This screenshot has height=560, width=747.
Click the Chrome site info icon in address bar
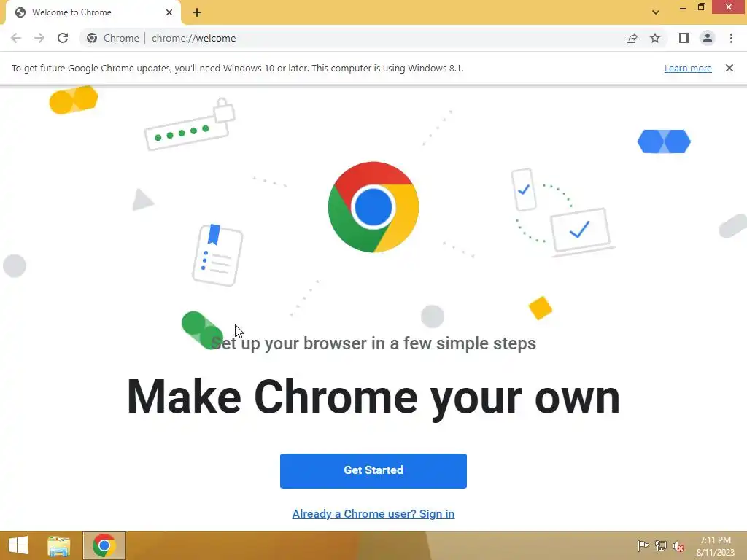click(92, 38)
